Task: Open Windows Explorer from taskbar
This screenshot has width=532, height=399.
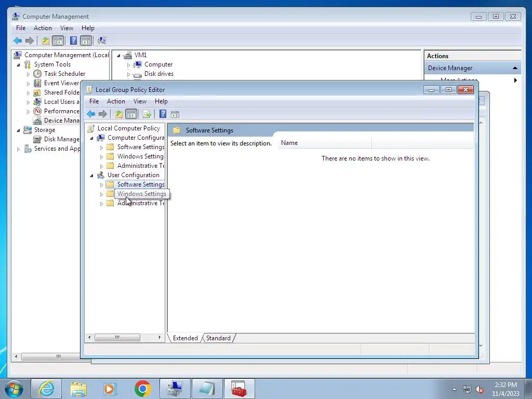Action: click(x=78, y=389)
